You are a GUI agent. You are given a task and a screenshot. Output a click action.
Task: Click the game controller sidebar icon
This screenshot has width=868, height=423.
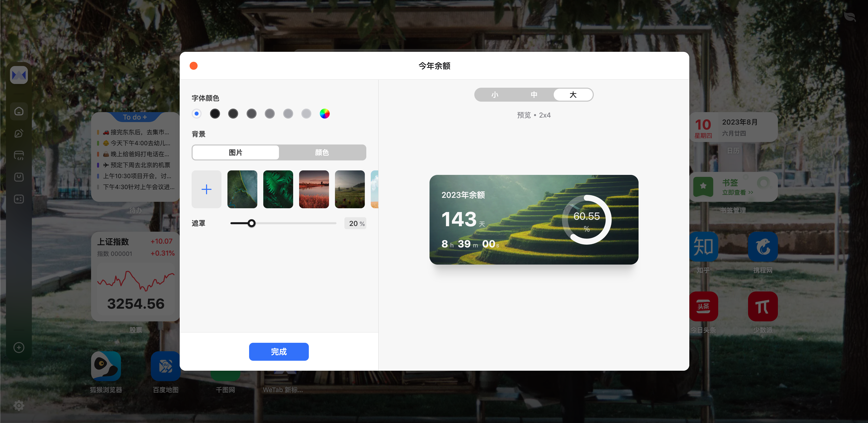pos(19,199)
